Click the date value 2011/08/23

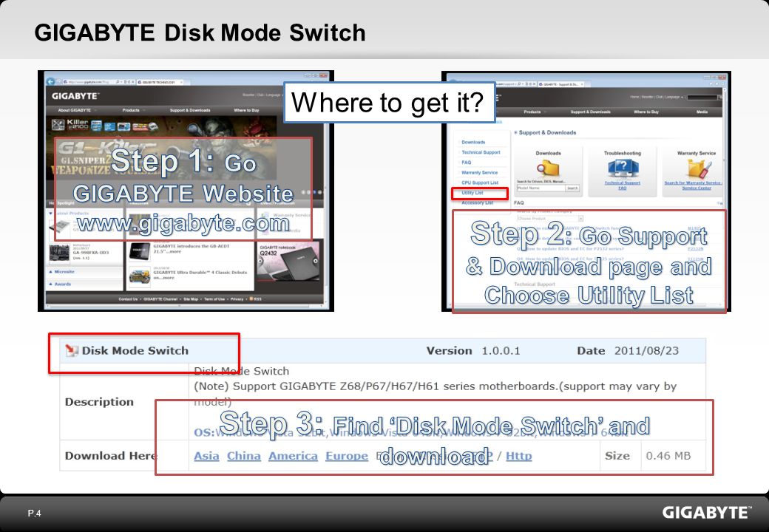tap(646, 351)
